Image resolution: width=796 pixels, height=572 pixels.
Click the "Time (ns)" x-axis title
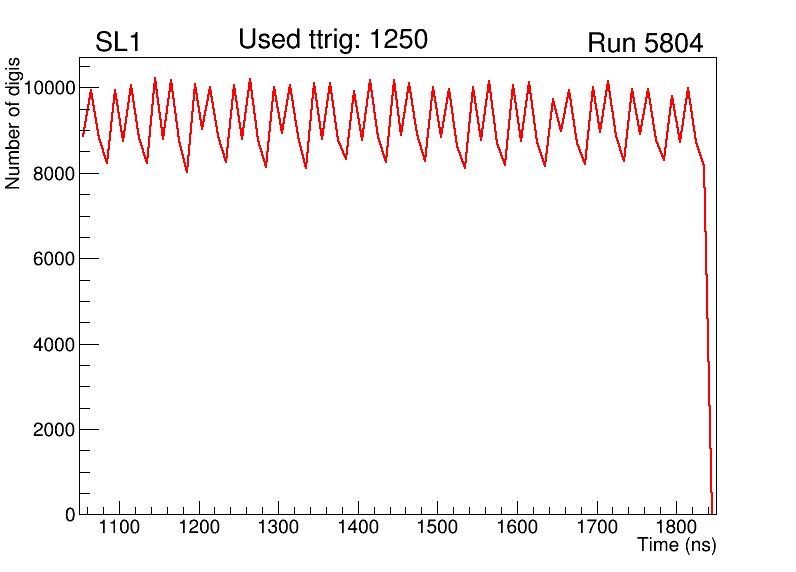coord(676,546)
